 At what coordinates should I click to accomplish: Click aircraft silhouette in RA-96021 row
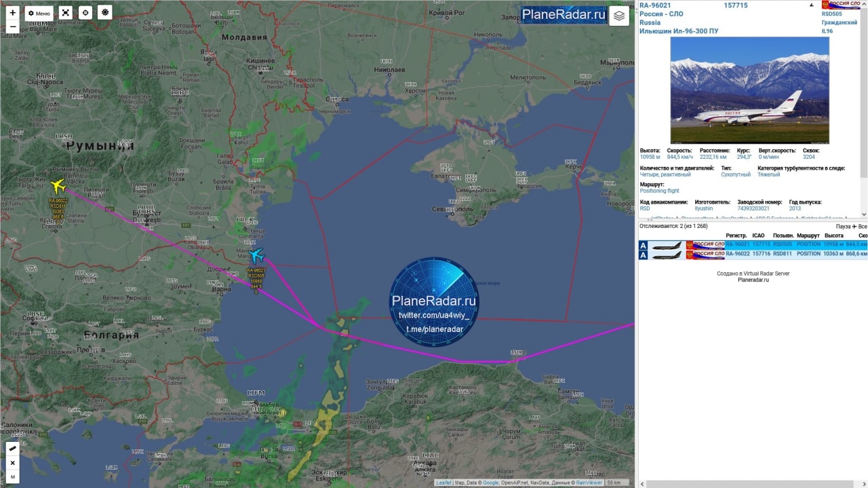[667, 245]
